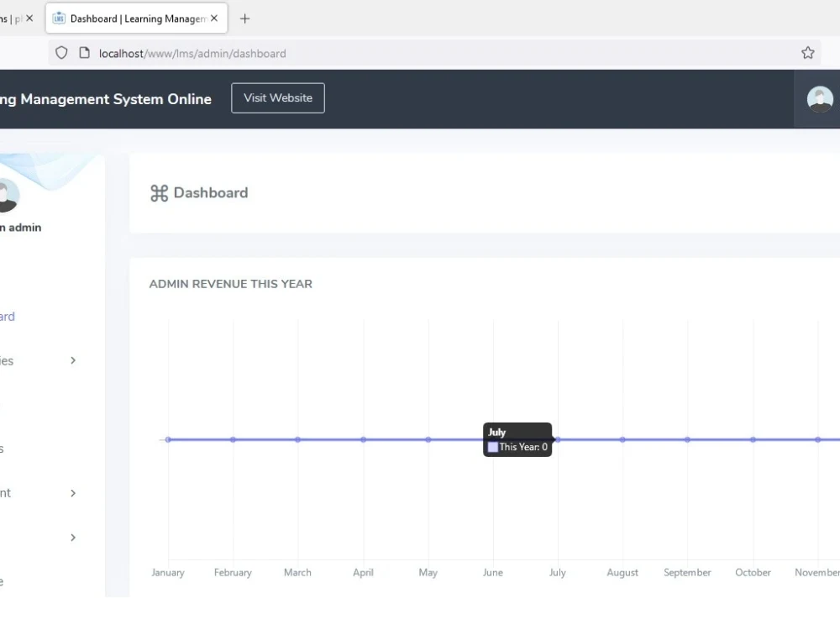Image resolution: width=840 pixels, height=630 pixels.
Task: Expand the second sidebar chevron submenu
Action: [73, 493]
